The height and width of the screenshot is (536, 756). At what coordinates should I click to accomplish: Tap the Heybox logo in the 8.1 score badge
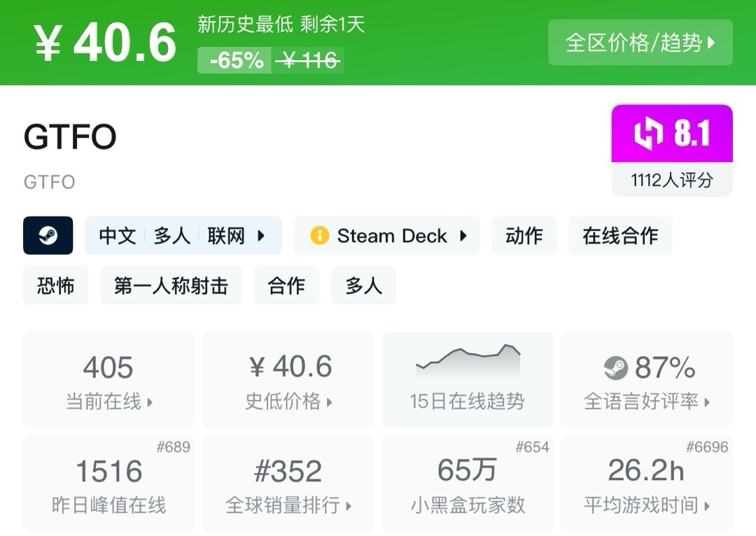648,134
